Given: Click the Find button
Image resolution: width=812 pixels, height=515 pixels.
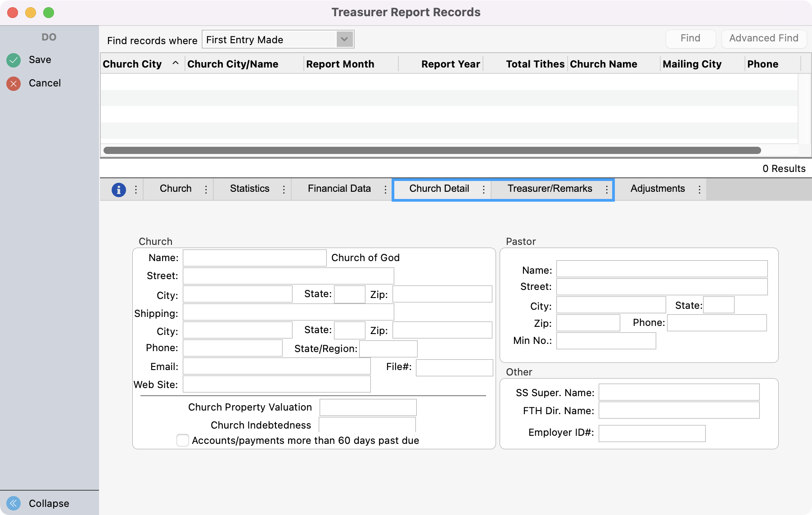Looking at the screenshot, I should pos(690,38).
